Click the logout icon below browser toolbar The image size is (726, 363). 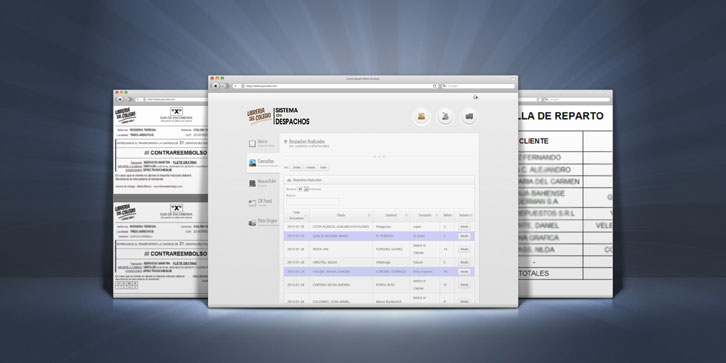click(x=475, y=97)
